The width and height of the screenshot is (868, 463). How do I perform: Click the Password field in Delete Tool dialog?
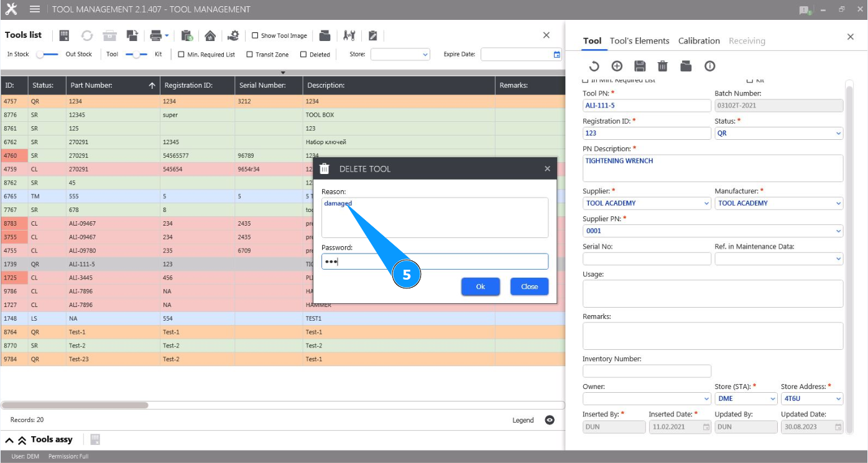pyautogui.click(x=435, y=262)
